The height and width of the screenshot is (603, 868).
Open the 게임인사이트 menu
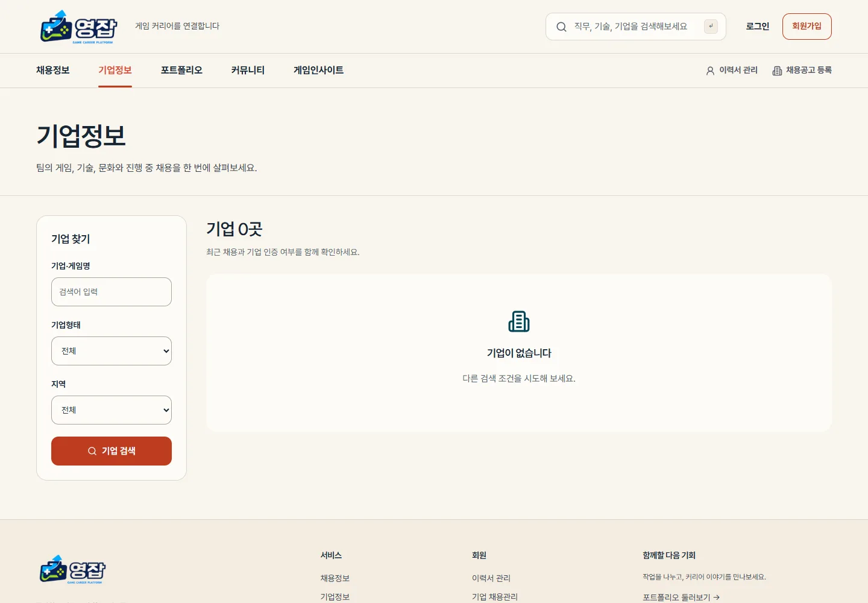[x=318, y=71]
